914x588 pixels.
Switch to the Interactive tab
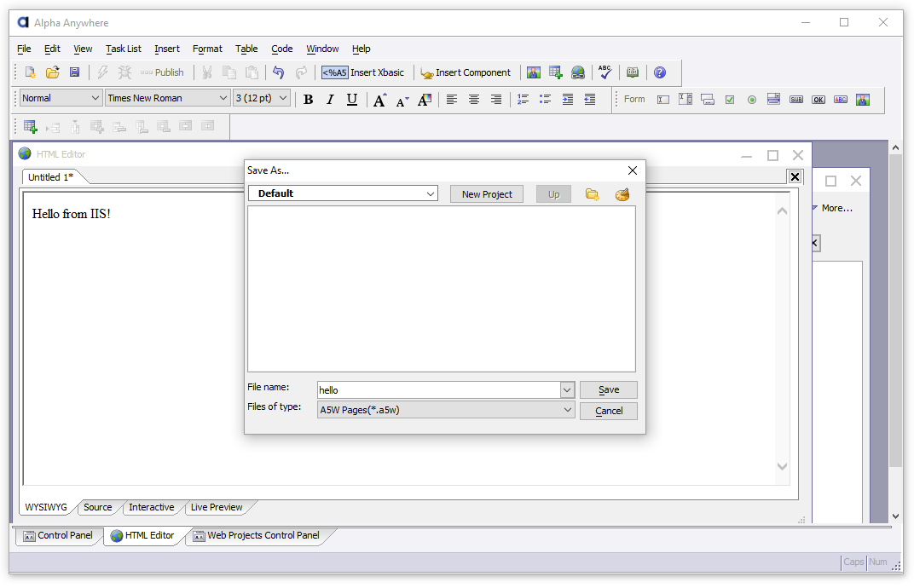(152, 507)
